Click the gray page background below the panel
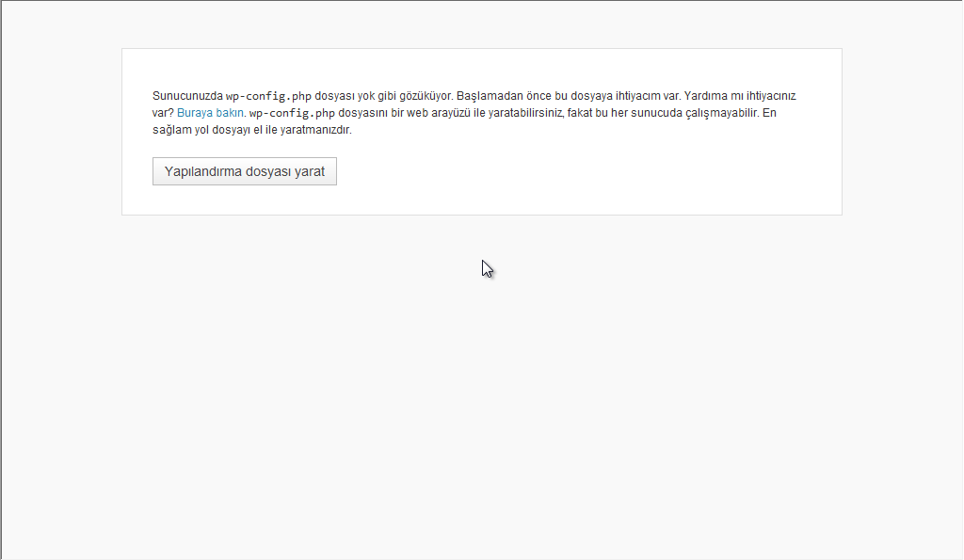964x560 pixels. (481, 376)
